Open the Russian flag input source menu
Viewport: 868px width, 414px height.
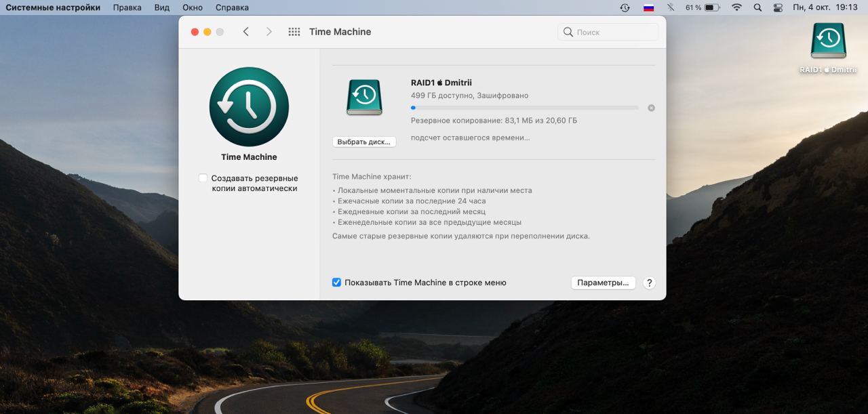point(648,7)
